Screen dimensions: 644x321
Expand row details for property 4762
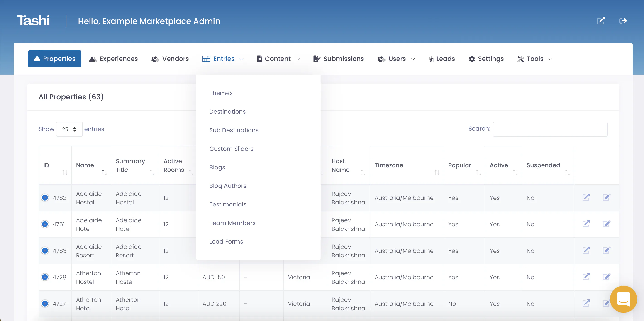pos(45,198)
